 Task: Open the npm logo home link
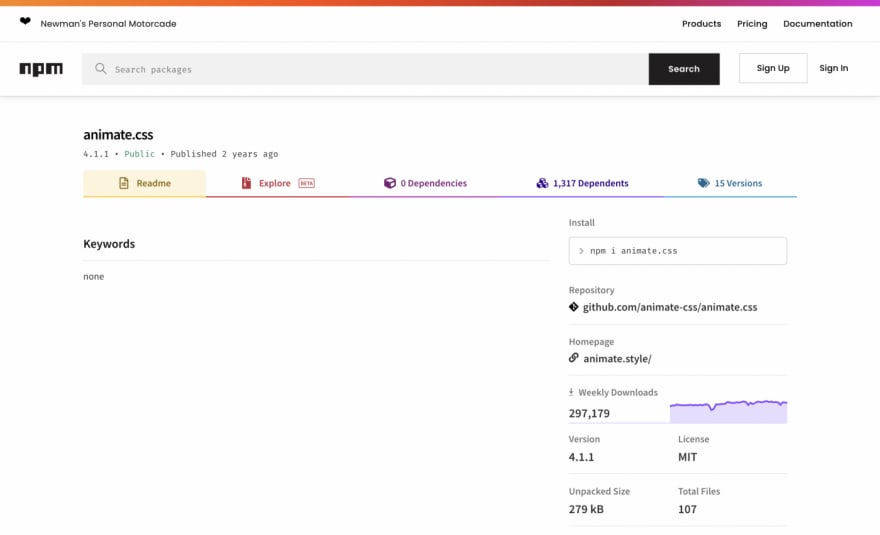pyautogui.click(x=41, y=68)
